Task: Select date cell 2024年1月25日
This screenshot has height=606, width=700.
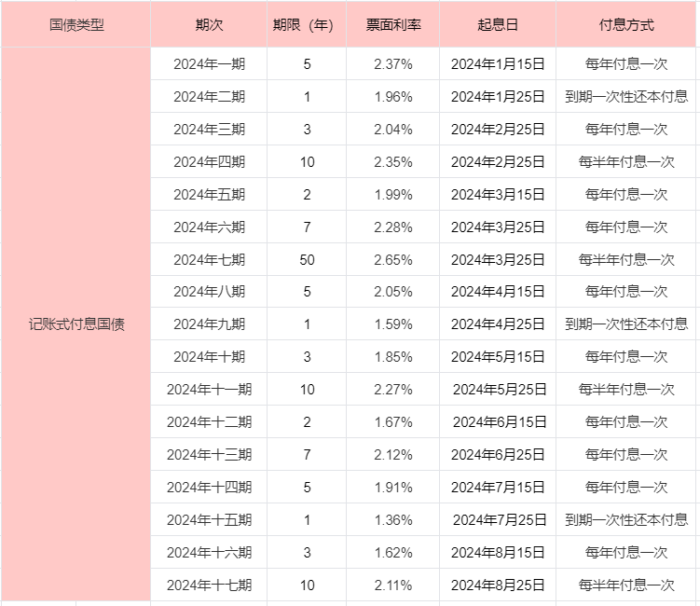Action: (498, 96)
